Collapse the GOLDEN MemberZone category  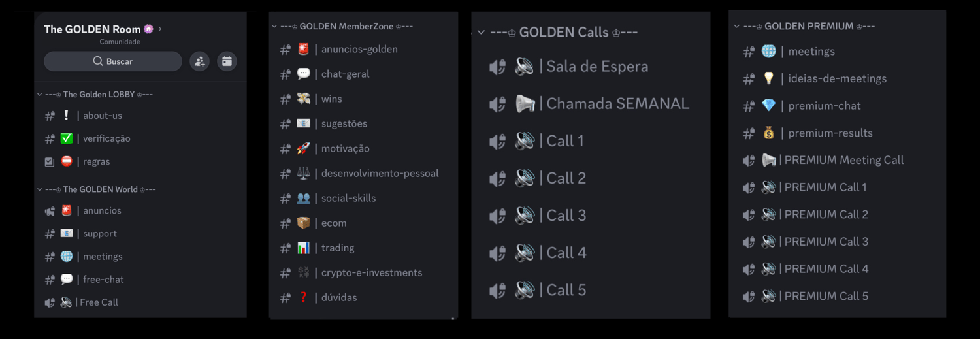pyautogui.click(x=274, y=27)
